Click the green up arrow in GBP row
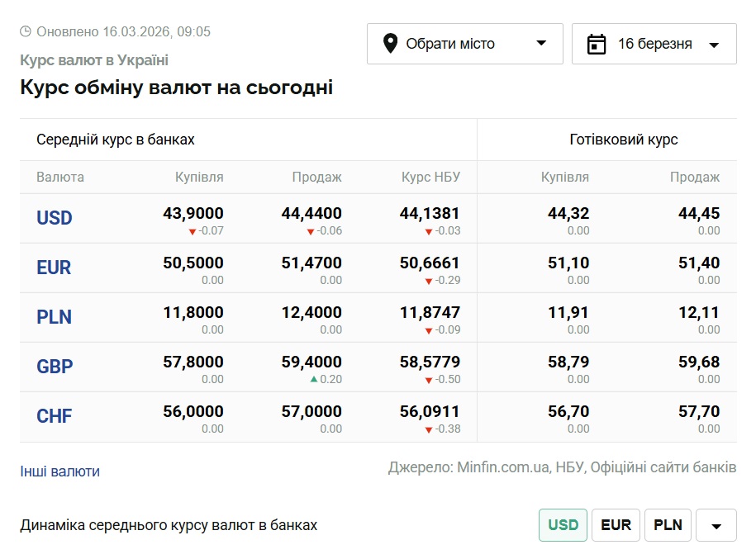 [314, 380]
